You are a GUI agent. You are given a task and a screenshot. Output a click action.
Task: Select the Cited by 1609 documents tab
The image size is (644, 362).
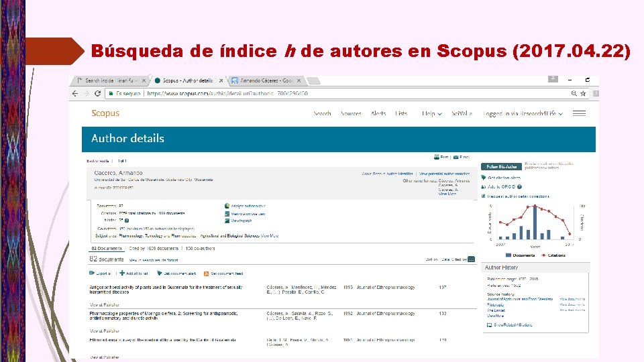154,248
